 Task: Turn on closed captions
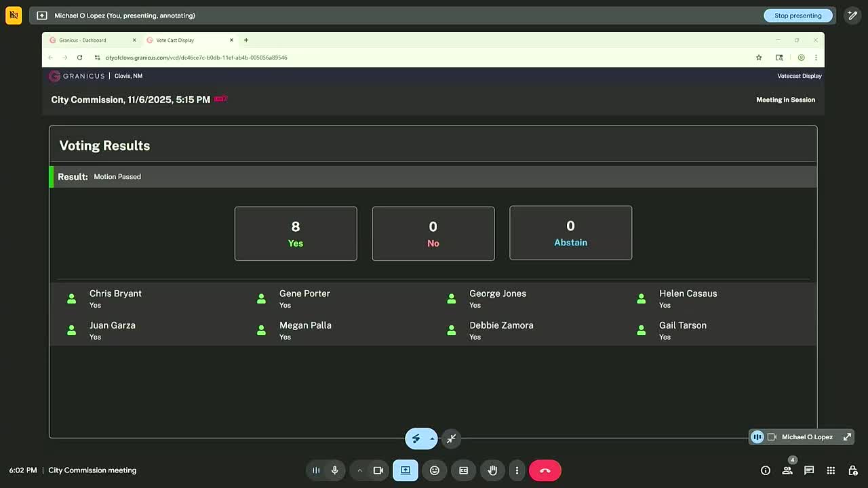point(463,470)
